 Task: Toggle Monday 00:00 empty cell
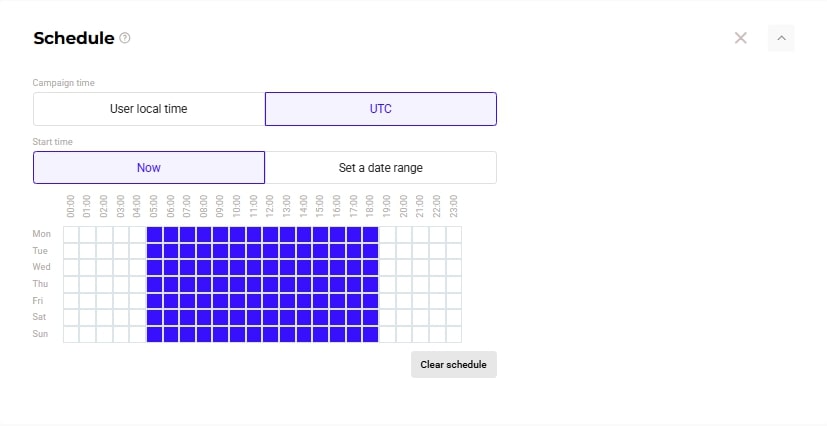click(71, 235)
